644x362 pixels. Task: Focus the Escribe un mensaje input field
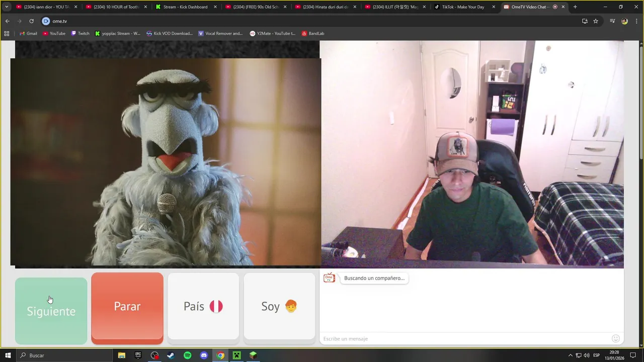coord(465,338)
